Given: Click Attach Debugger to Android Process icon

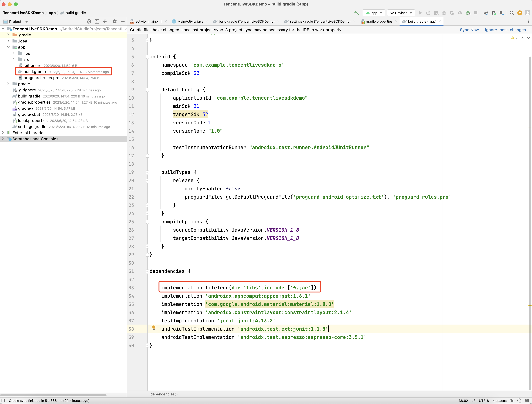Looking at the screenshot, I should [x=468, y=13].
